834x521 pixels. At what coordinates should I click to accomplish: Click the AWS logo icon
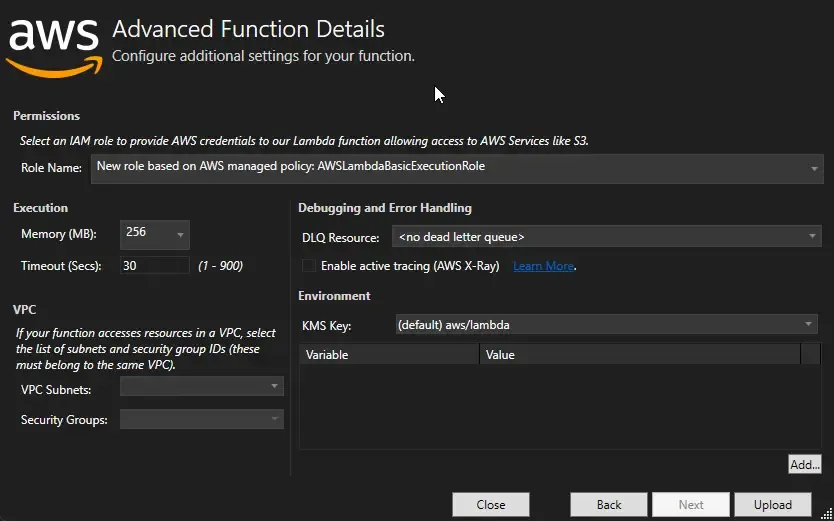click(x=54, y=49)
